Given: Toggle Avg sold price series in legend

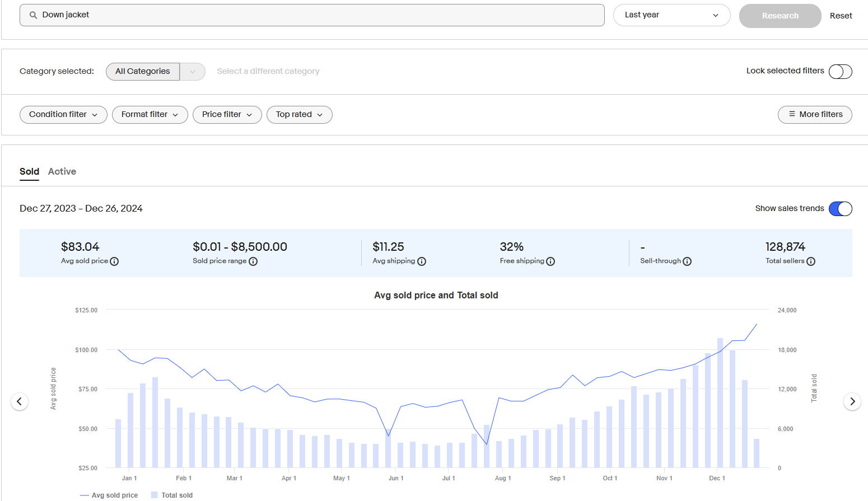Looking at the screenshot, I should tap(109, 495).
